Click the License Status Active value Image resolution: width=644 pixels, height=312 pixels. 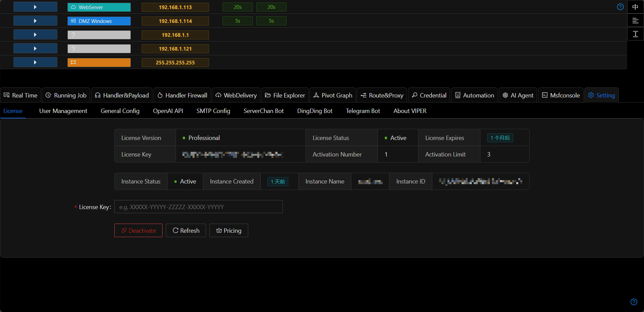click(398, 138)
